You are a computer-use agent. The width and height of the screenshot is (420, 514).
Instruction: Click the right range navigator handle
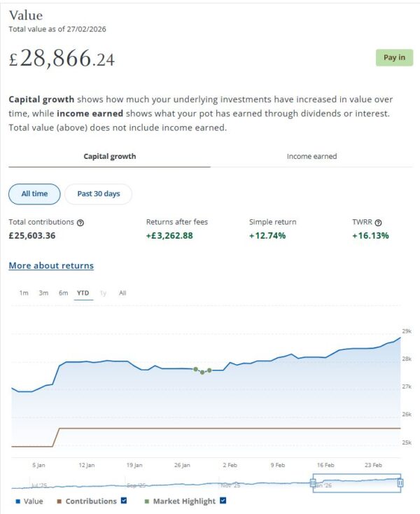(x=400, y=482)
